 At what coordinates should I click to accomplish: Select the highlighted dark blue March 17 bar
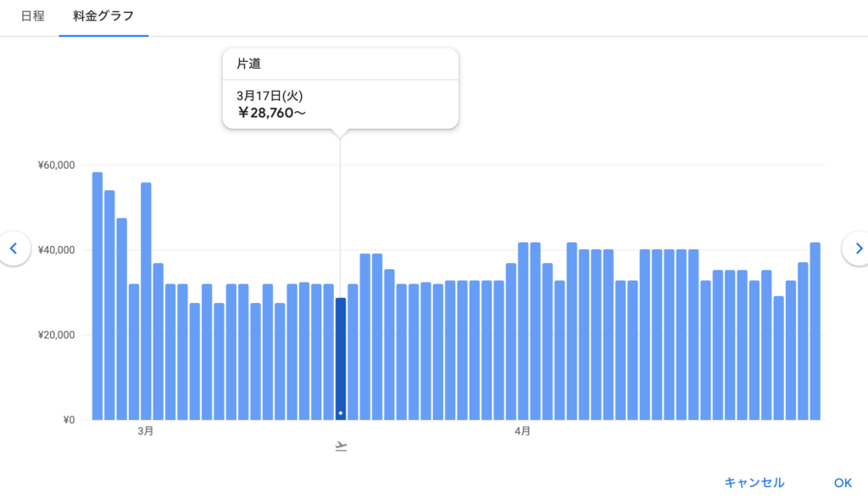341,356
